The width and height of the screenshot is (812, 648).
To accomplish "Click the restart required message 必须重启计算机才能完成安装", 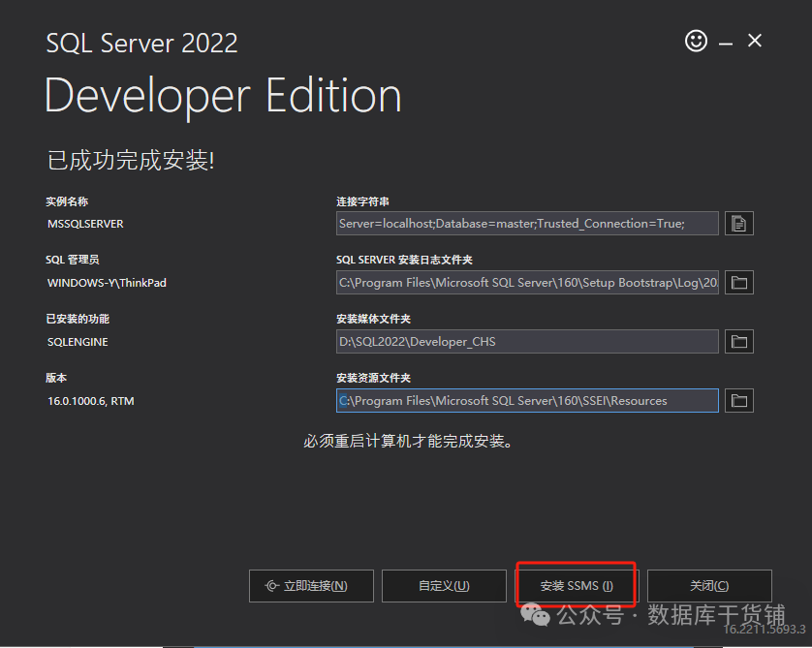I will (x=408, y=441).
